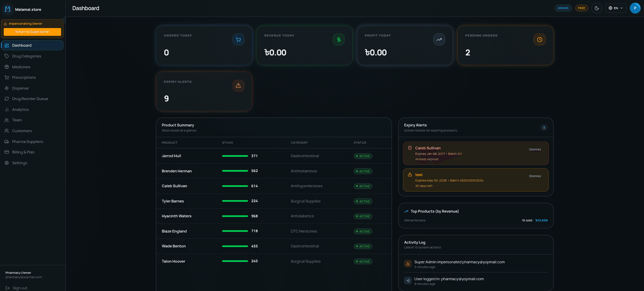Click ACTIVE status of Tyler Barnes
Image resolution: width=644 pixels, height=291 pixels.
(363, 201)
